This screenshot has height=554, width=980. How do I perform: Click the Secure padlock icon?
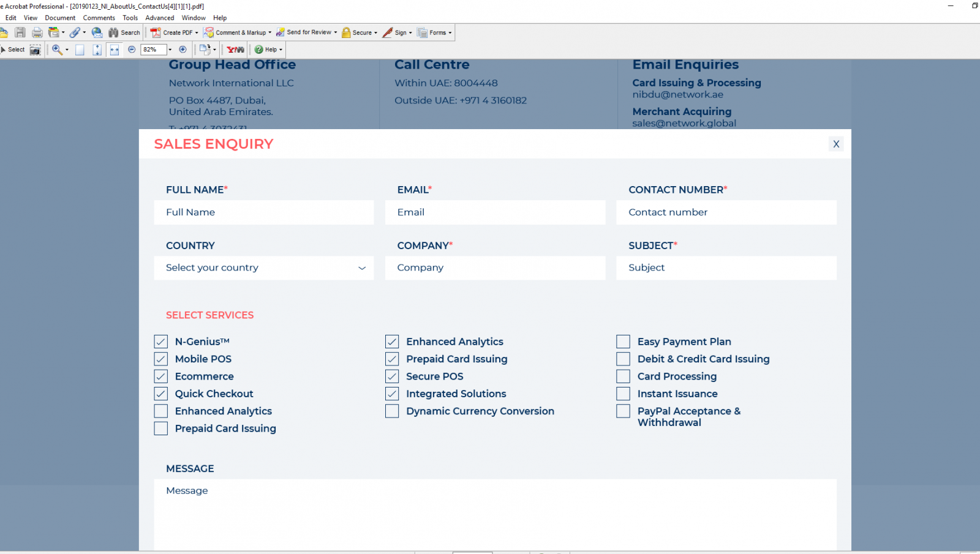pyautogui.click(x=346, y=32)
